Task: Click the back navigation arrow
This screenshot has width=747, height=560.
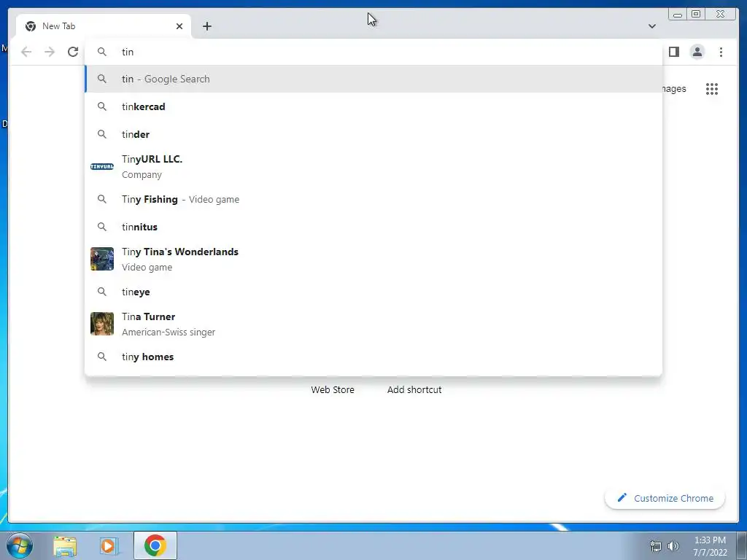Action: coord(26,52)
